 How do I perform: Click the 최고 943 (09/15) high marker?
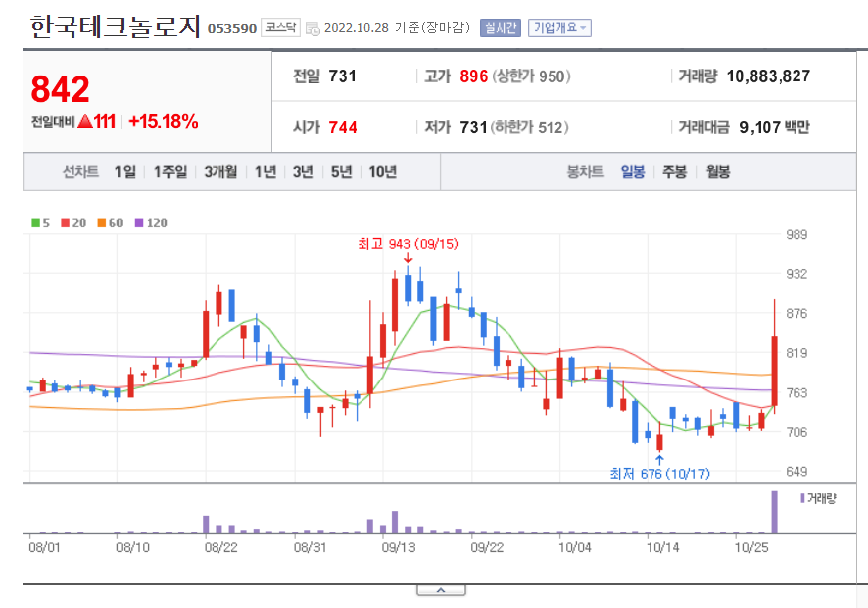point(408,244)
